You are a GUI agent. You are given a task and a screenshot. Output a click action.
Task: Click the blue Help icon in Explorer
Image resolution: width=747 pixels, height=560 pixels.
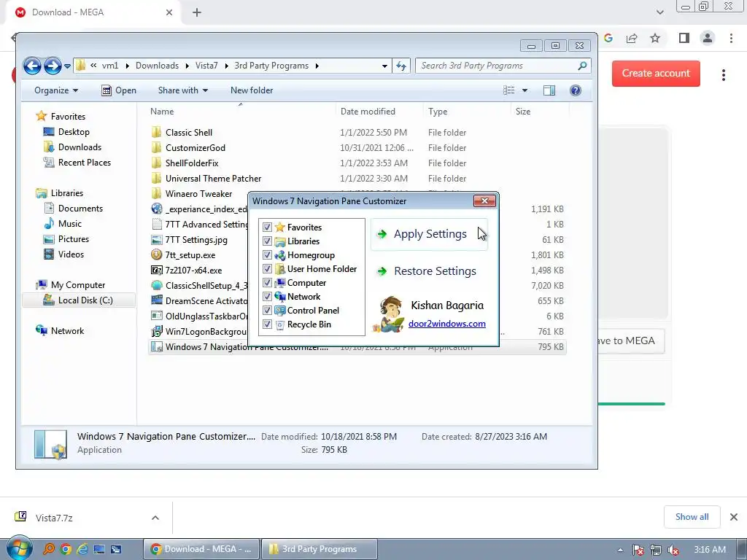(x=575, y=90)
